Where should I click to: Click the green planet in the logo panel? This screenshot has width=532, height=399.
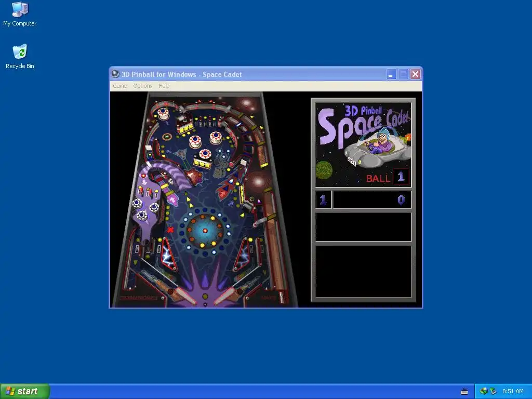(324, 170)
